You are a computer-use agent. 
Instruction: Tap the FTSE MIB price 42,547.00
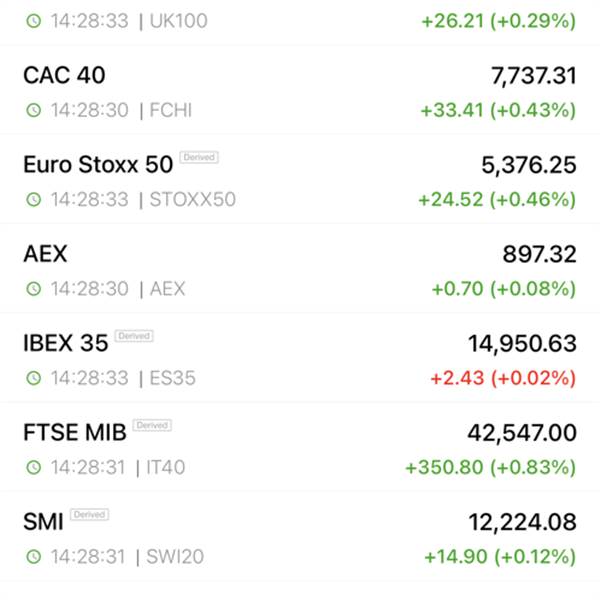pos(522,433)
